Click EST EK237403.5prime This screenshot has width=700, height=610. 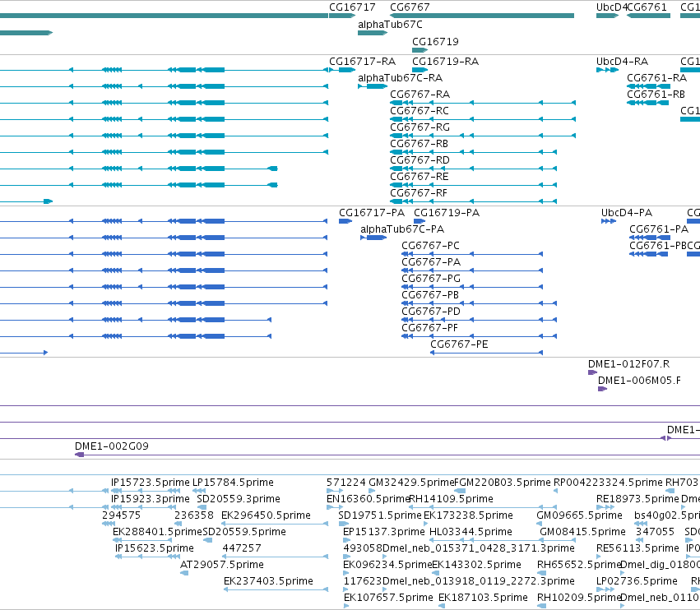click(x=268, y=581)
